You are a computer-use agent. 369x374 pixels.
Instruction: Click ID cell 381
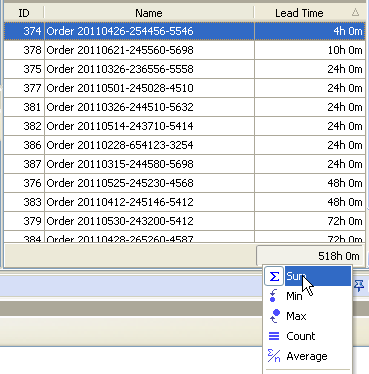[24, 107]
